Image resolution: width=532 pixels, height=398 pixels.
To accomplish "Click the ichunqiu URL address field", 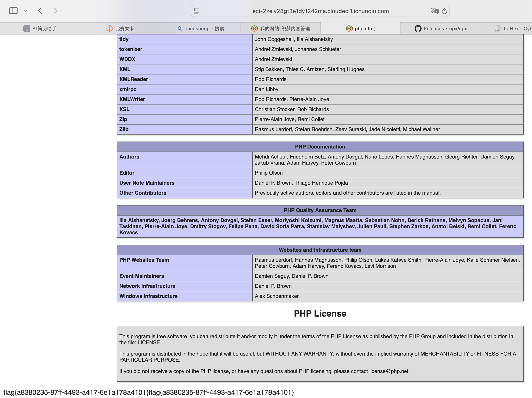I will pos(320,11).
